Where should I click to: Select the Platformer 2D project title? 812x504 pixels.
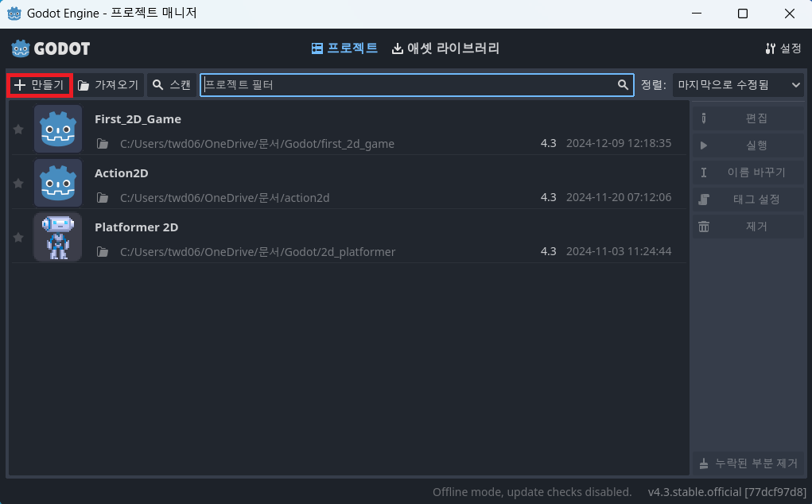point(136,227)
